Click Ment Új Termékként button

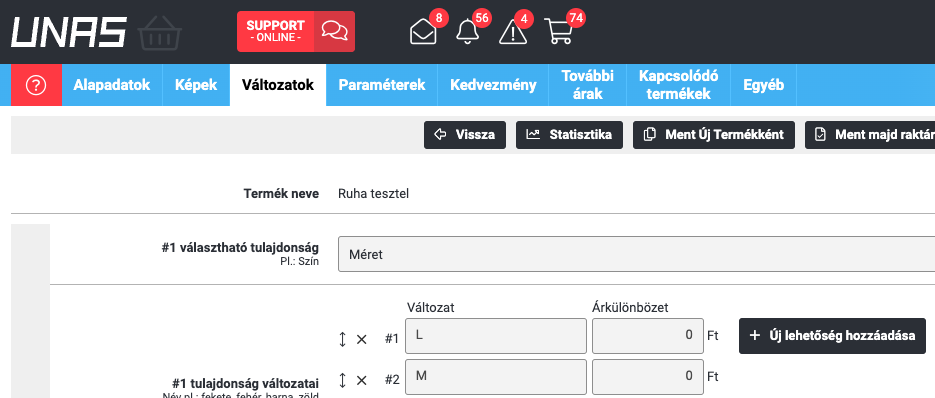point(714,135)
